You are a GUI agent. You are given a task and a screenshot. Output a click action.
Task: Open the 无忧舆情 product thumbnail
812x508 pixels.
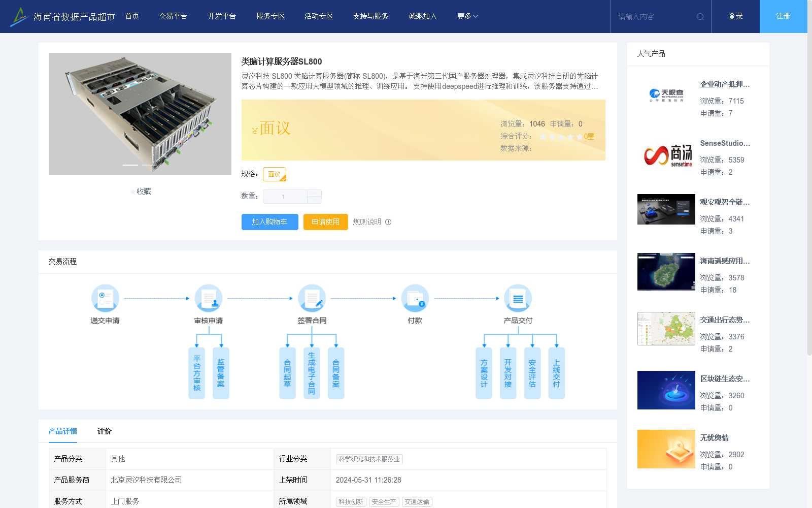coord(666,449)
